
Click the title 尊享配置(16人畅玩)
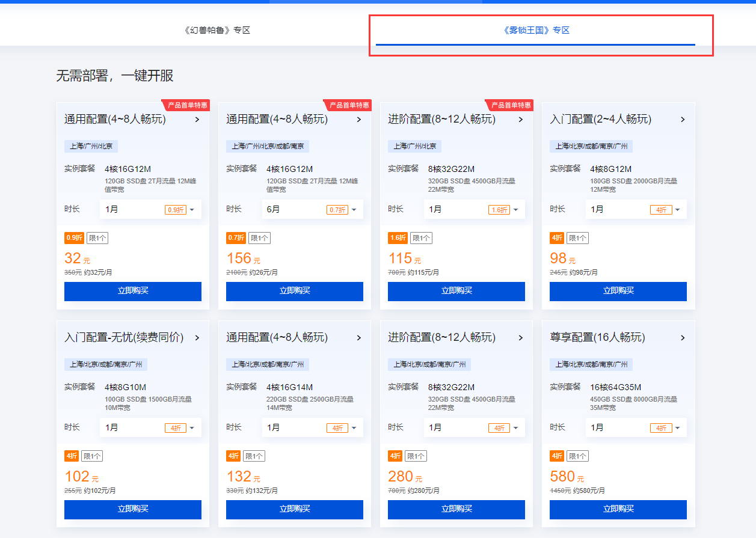tap(597, 337)
